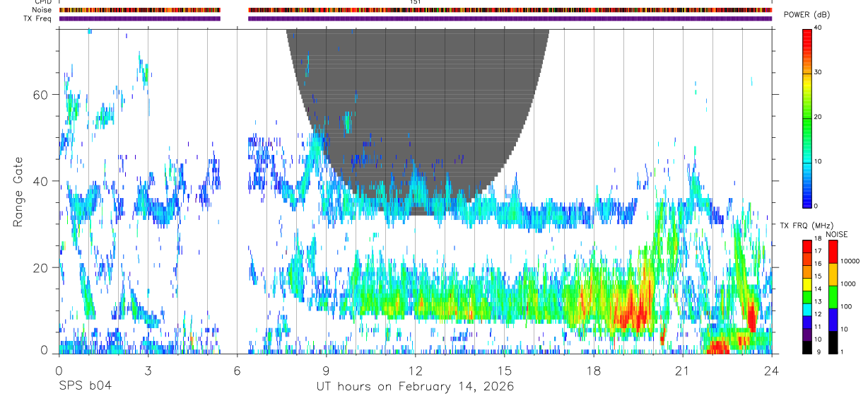Viewport: 868px width, 401px height.
Task: Pick the green 13-14 MHz TX FRQ swatch
Action: point(807,296)
